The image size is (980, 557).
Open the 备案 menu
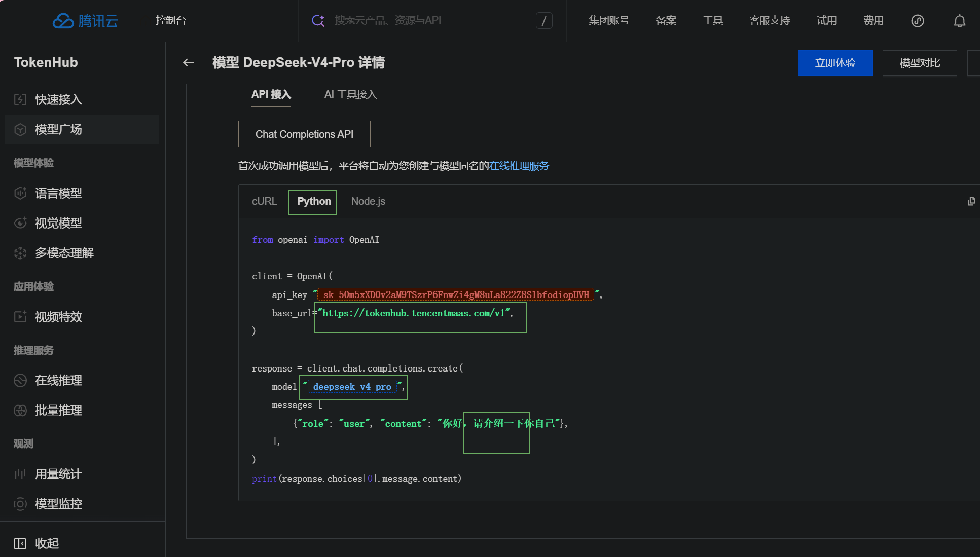666,21
